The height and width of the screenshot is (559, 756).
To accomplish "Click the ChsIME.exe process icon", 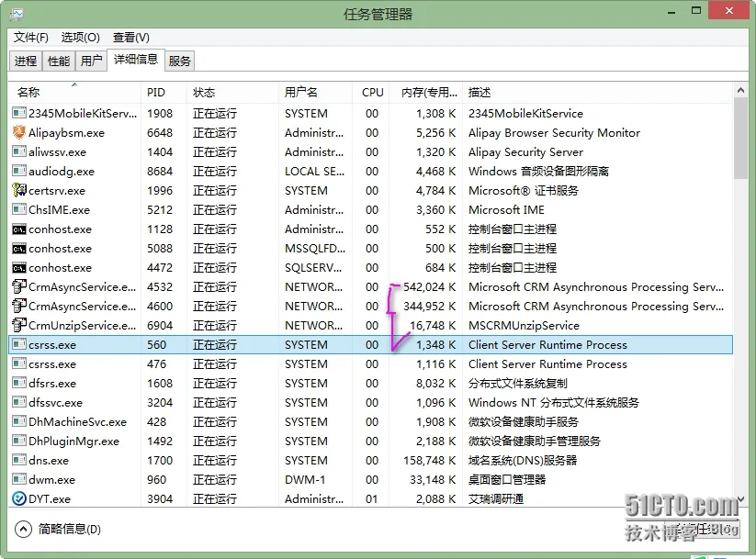I will [x=19, y=209].
